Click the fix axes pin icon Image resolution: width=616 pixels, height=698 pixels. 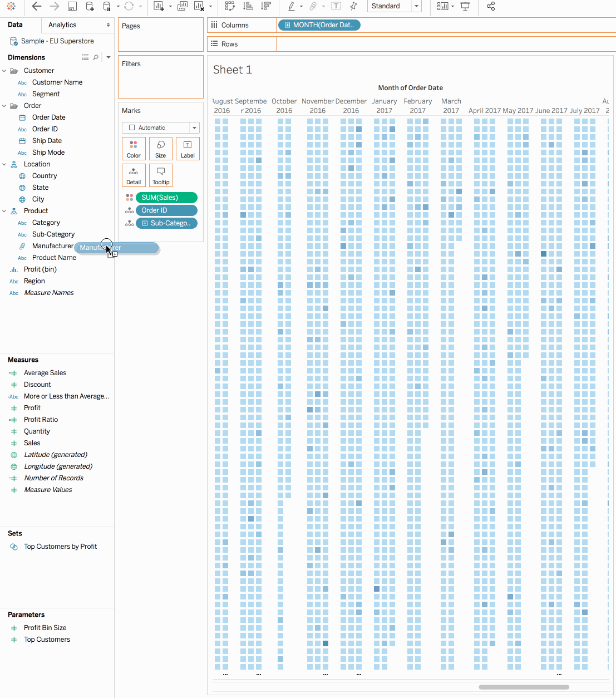coord(354,6)
